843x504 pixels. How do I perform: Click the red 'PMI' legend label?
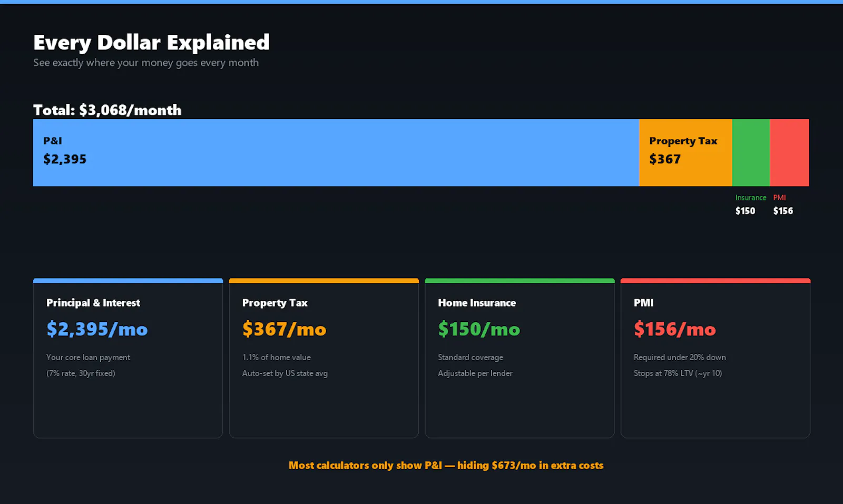779,197
